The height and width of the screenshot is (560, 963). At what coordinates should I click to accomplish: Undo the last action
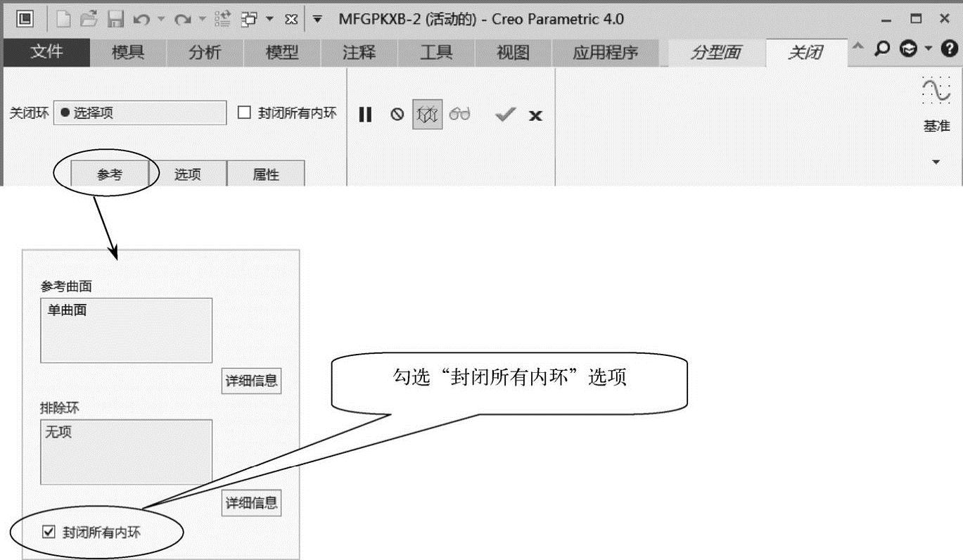point(141,19)
